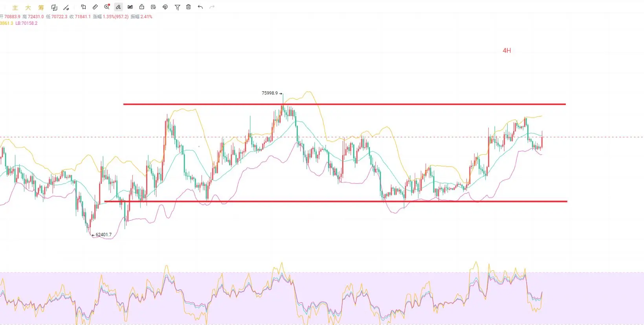
Task: Open the line drawing settings icon
Action: (66, 7)
